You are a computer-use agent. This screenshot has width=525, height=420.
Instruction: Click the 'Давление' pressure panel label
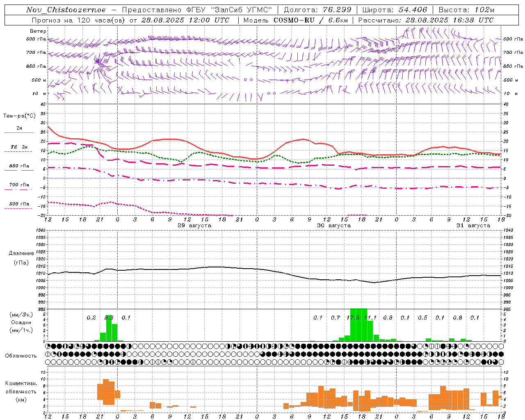(21, 253)
